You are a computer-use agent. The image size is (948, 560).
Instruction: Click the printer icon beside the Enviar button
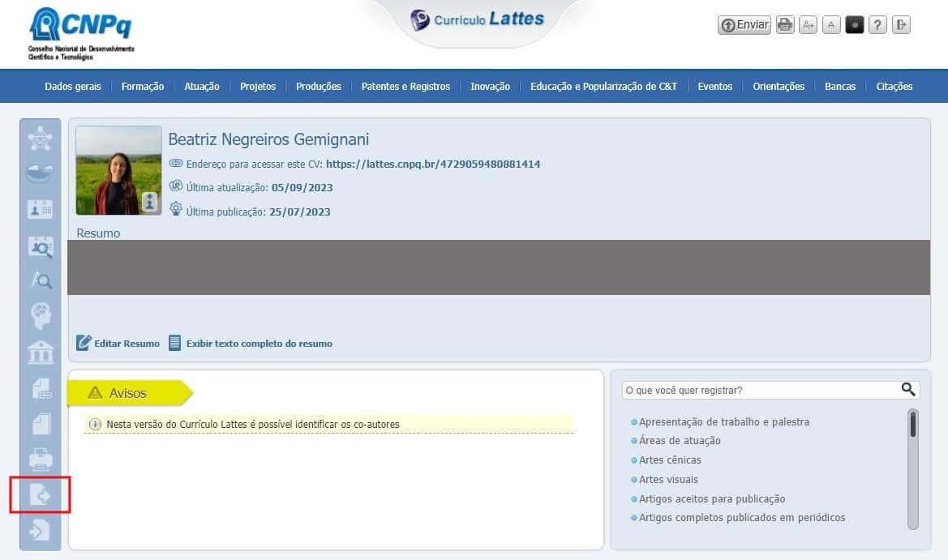pos(784,24)
